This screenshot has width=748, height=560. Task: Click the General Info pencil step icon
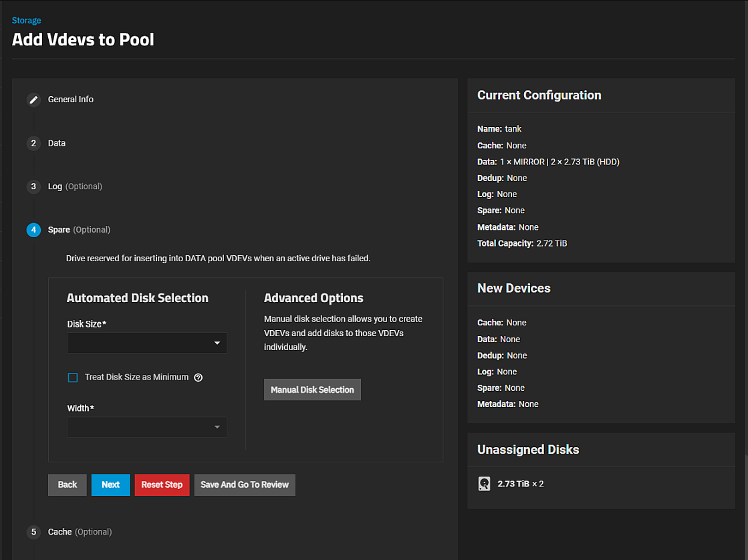[33, 100]
